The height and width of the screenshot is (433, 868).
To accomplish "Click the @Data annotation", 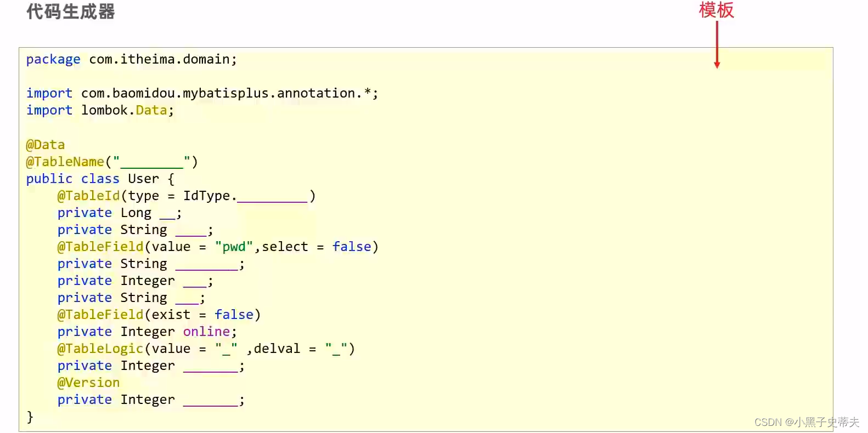I will (x=46, y=145).
